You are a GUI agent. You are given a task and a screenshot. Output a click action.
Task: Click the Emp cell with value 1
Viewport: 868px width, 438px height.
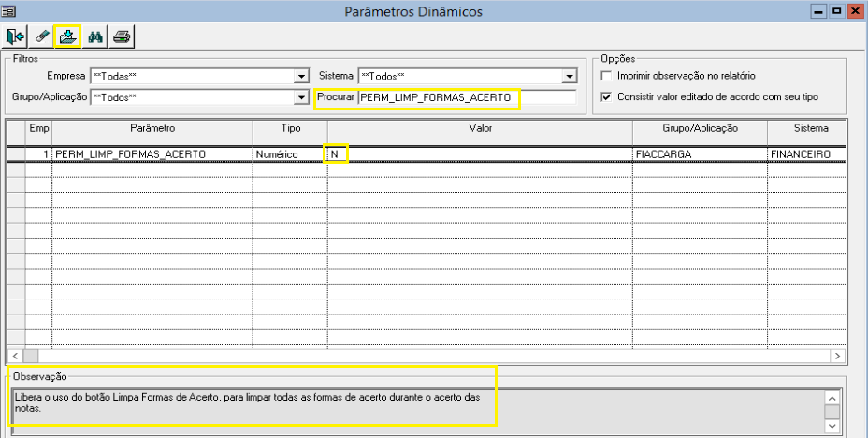39,154
